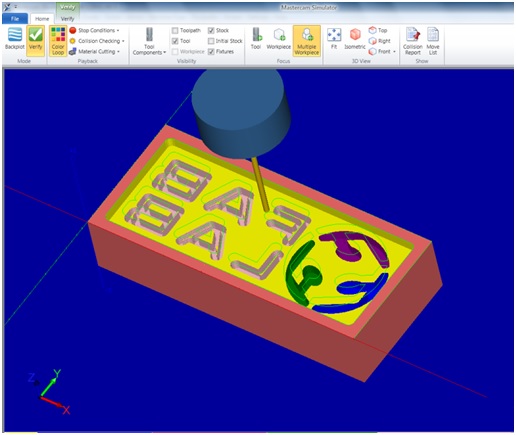Select the Verify ribbon tab

point(67,19)
